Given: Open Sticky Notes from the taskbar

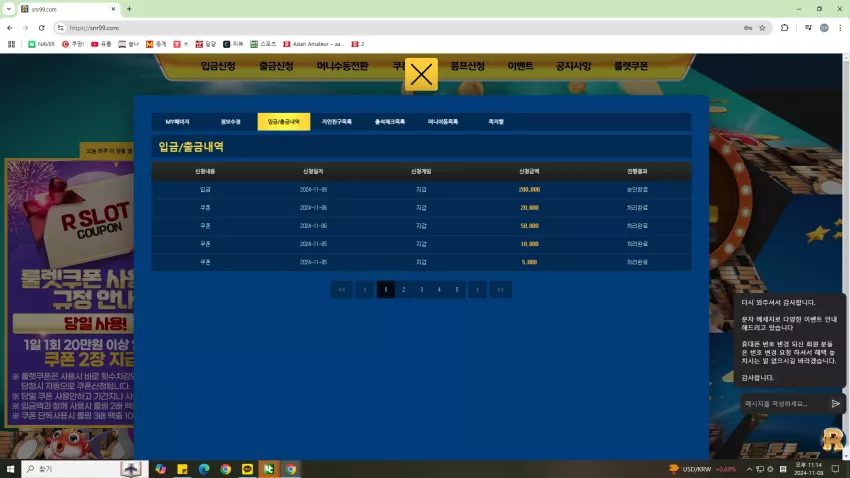Looking at the screenshot, I should tap(182, 469).
